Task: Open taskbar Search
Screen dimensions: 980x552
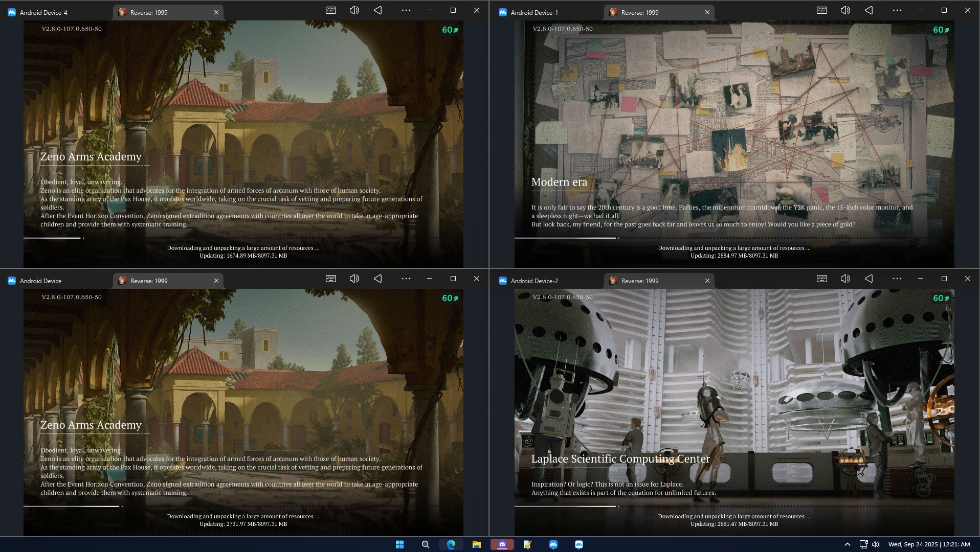Action: click(425, 544)
